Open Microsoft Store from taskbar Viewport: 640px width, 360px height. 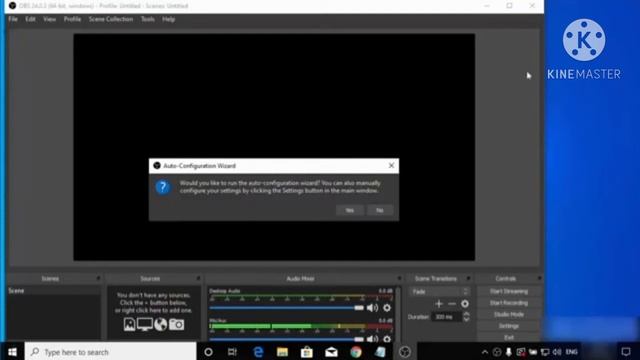click(x=307, y=352)
